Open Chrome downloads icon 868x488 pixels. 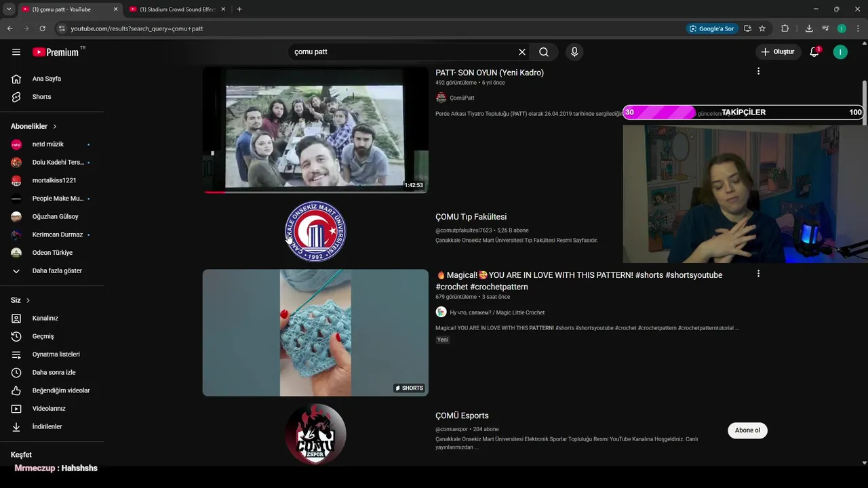pyautogui.click(x=809, y=28)
